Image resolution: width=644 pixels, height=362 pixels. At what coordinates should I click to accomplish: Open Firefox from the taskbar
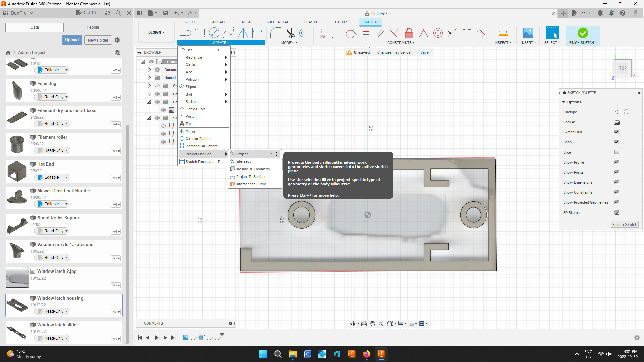click(x=367, y=354)
